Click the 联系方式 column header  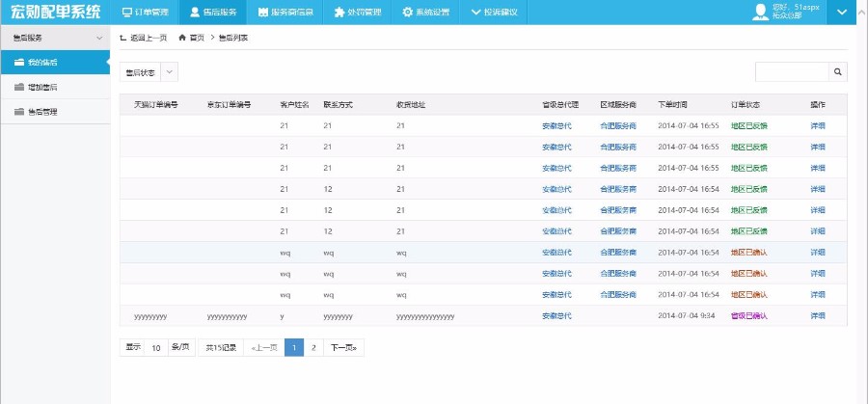[339, 104]
